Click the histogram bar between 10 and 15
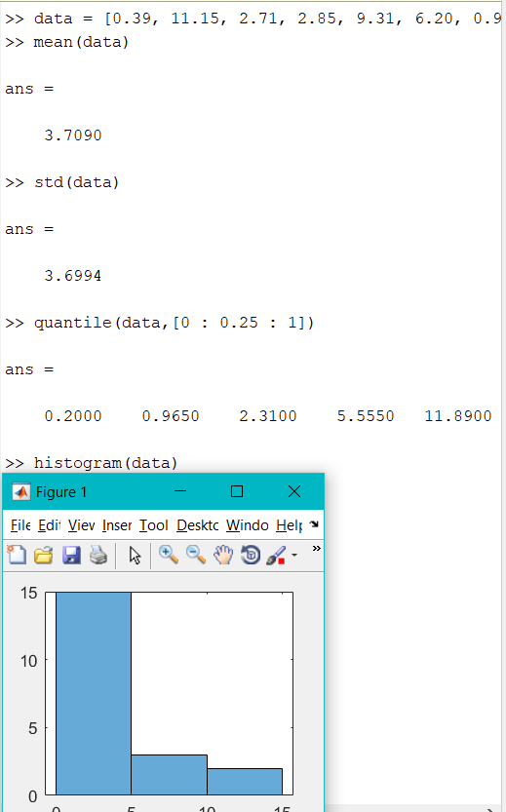This screenshot has height=812, width=506. click(x=245, y=782)
